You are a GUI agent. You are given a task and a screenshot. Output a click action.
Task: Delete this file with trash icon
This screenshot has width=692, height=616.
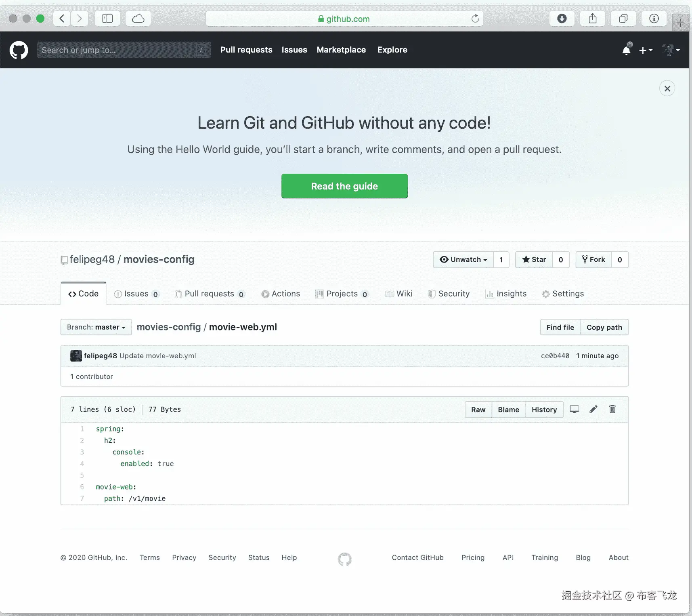(612, 409)
